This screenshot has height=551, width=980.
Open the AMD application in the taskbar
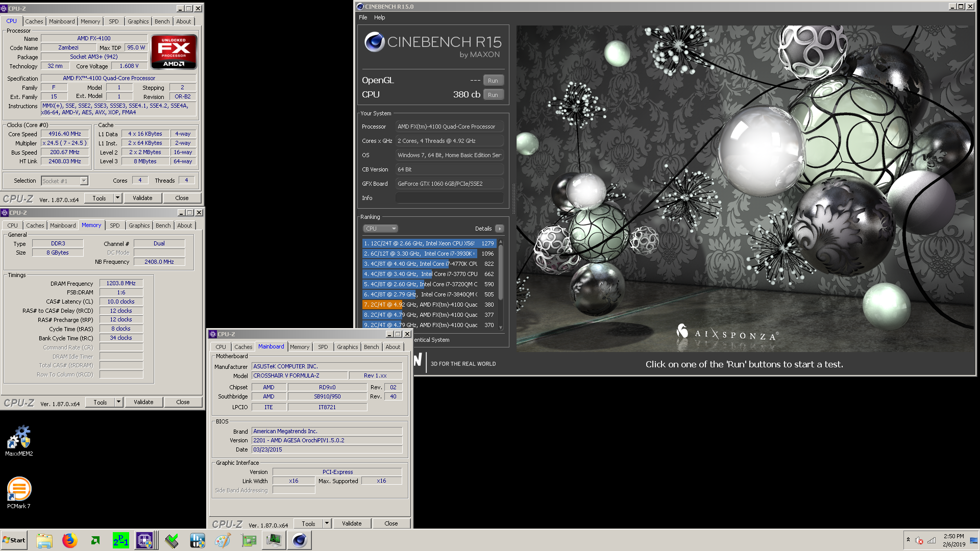click(x=95, y=540)
